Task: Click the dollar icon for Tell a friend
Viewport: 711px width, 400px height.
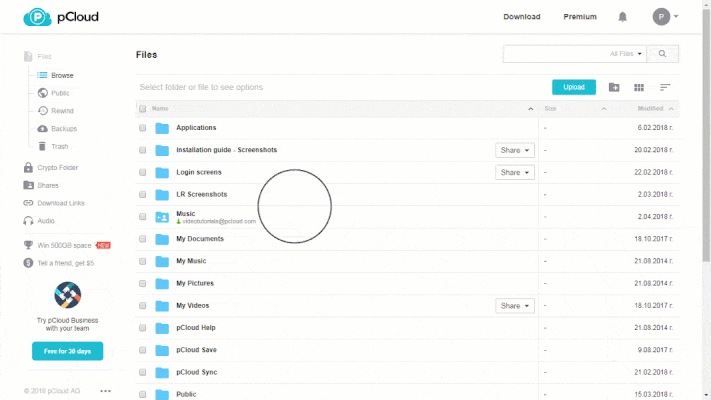Action: pos(28,263)
